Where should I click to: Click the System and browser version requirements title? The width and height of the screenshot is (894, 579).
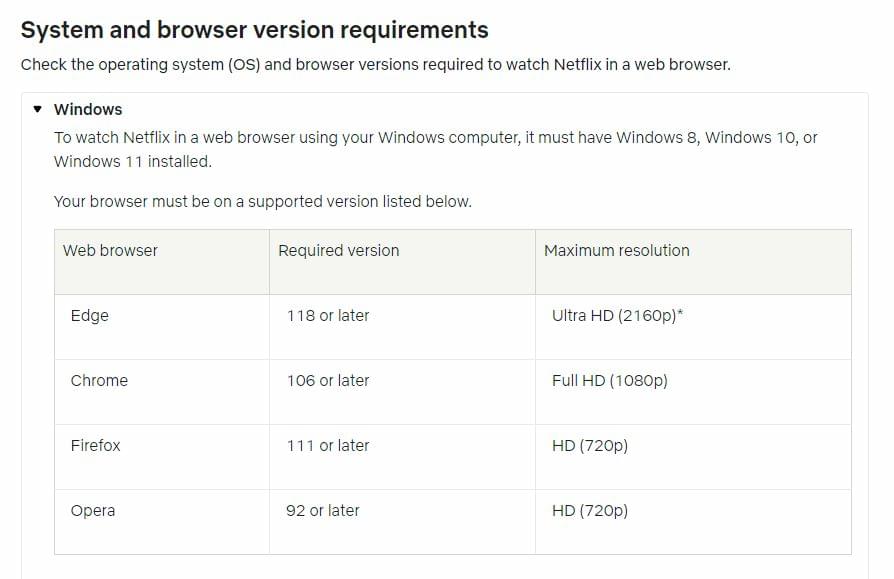click(254, 30)
